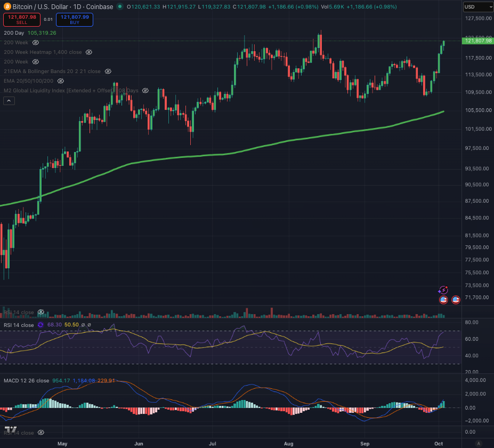This screenshot has width=494, height=448.
Task: Unhide the RSI 14 close beside the TradingView logo
Action: (x=41, y=433)
